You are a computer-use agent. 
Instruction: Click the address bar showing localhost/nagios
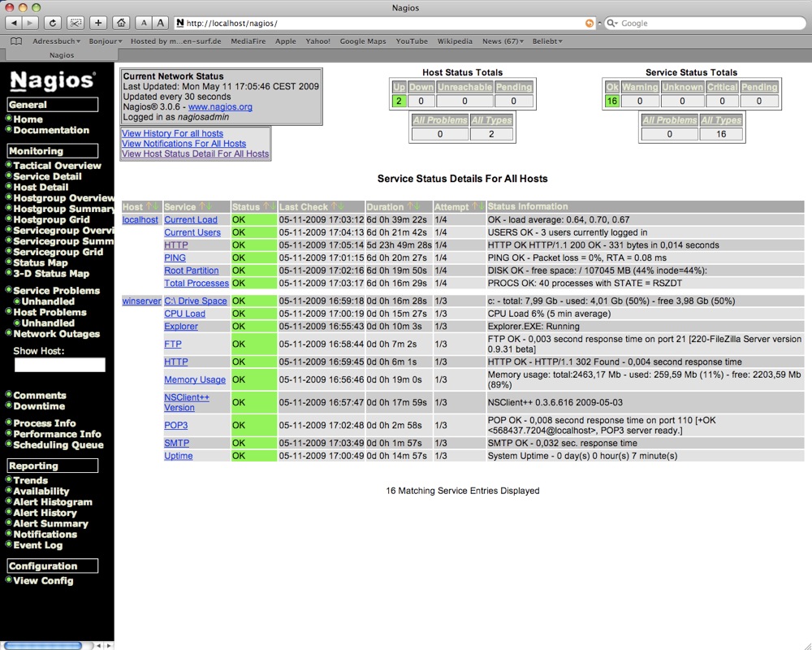coord(383,24)
